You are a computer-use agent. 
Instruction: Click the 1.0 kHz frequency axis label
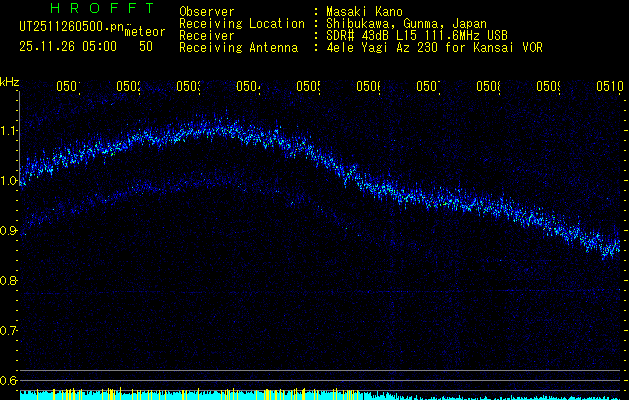pyautogui.click(x=9, y=181)
